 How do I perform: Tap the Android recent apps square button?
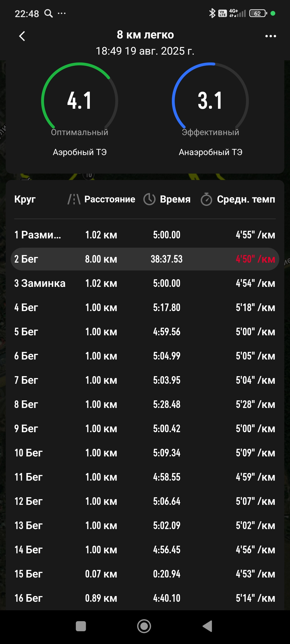pyautogui.click(x=81, y=626)
